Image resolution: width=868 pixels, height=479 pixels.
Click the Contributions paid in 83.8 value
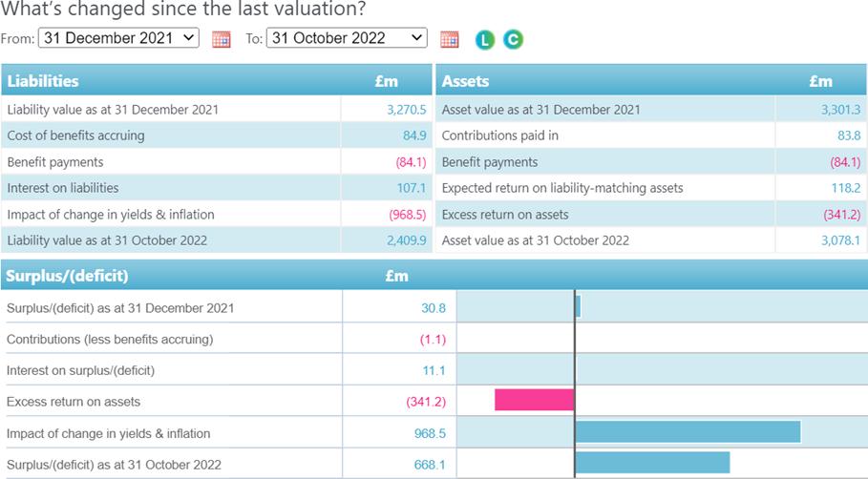click(848, 135)
